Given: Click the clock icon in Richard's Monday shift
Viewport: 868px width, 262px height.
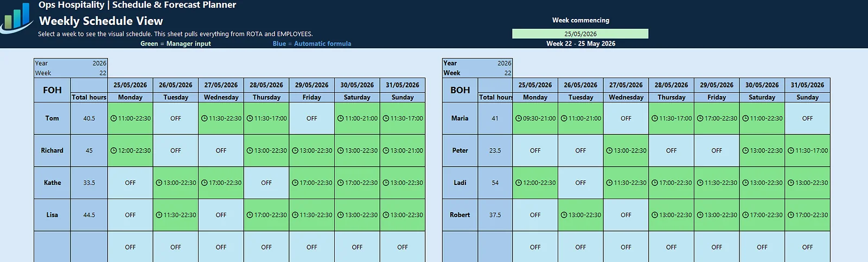Looking at the screenshot, I should 113,151.
